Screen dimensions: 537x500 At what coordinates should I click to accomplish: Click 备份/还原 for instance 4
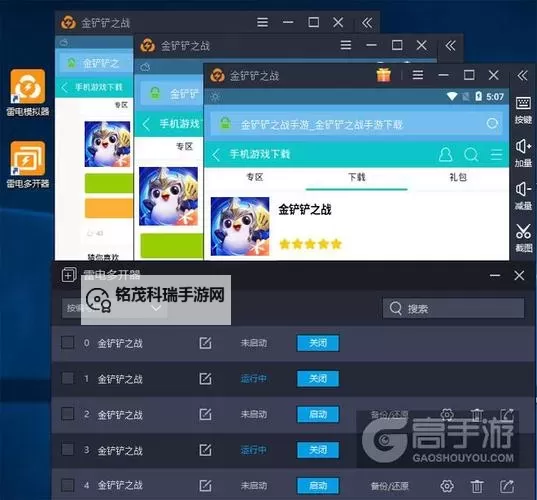coord(389,486)
